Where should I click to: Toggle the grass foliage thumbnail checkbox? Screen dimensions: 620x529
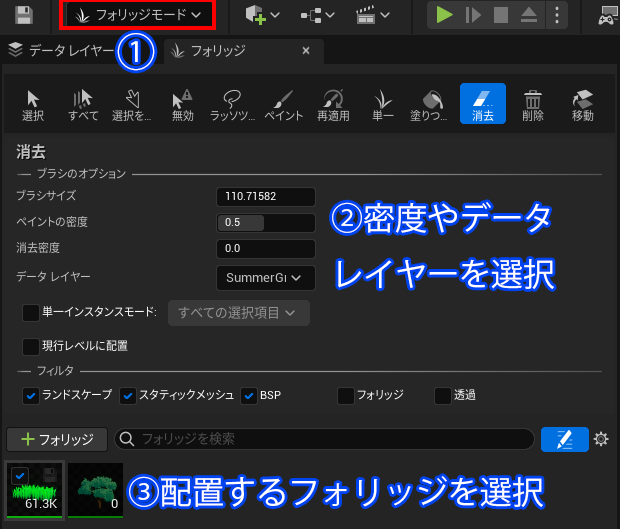(x=20, y=475)
